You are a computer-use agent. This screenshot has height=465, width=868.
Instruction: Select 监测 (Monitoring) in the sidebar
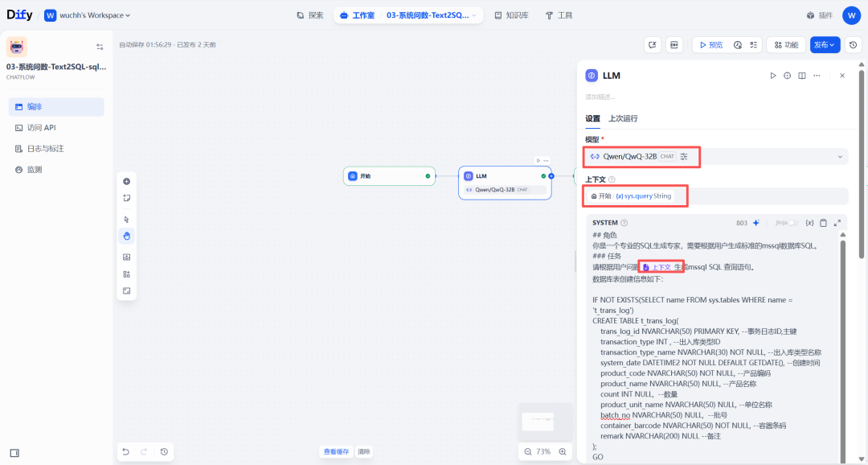(56, 170)
